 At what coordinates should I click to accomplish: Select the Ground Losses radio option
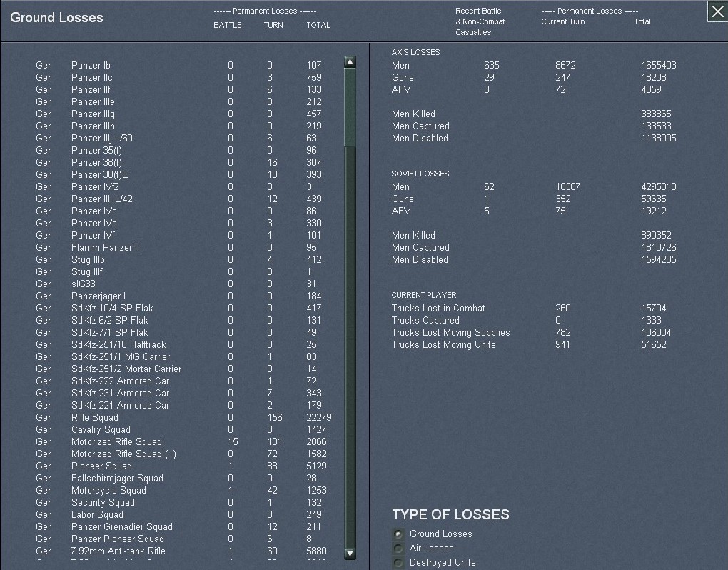398,534
